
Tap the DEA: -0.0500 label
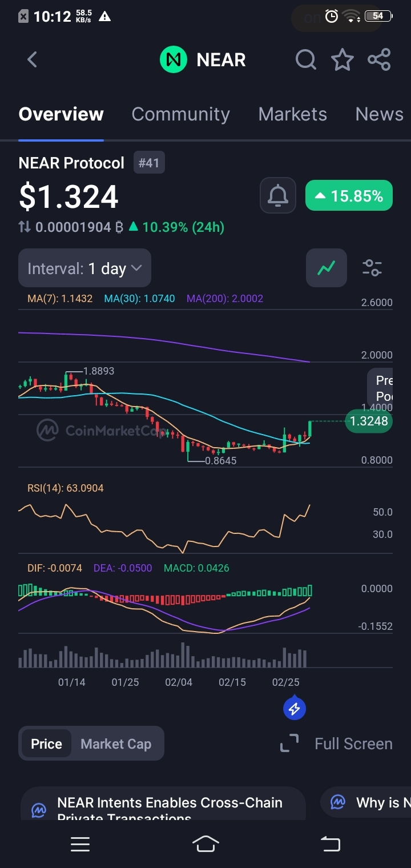123,568
